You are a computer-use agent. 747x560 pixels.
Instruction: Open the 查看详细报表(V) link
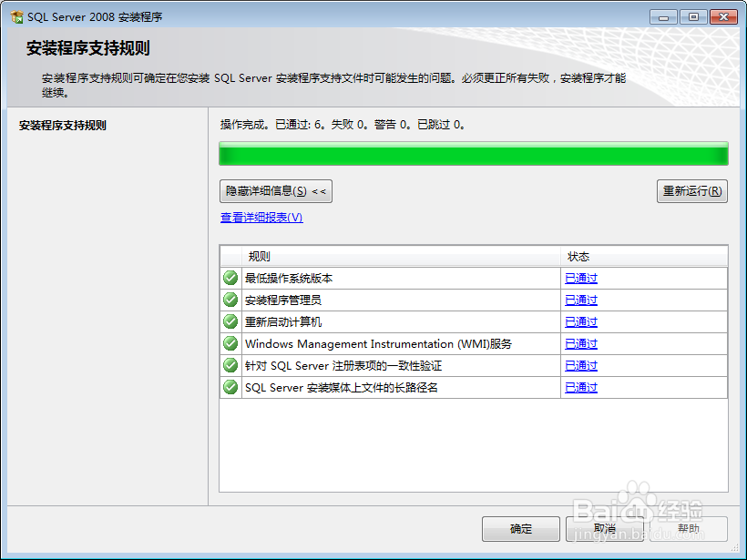261,217
